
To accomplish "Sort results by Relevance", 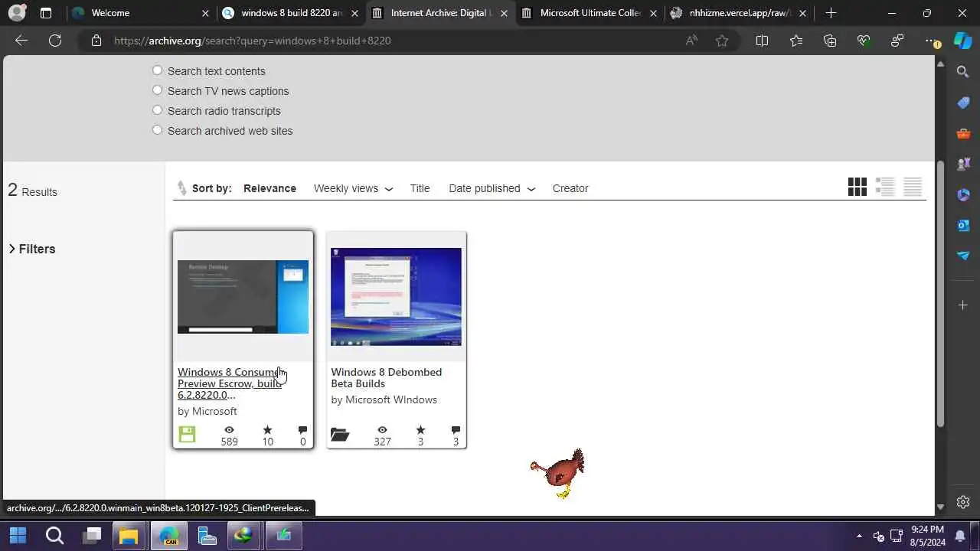I will (x=269, y=188).
